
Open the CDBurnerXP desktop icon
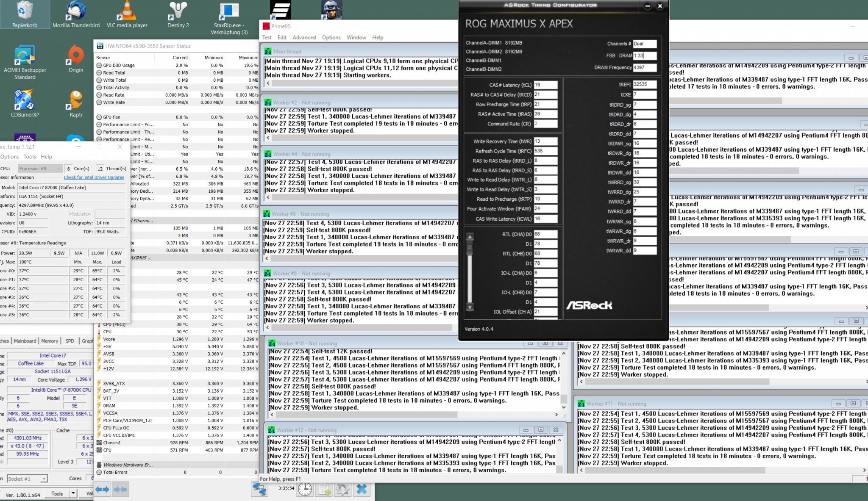pos(25,103)
